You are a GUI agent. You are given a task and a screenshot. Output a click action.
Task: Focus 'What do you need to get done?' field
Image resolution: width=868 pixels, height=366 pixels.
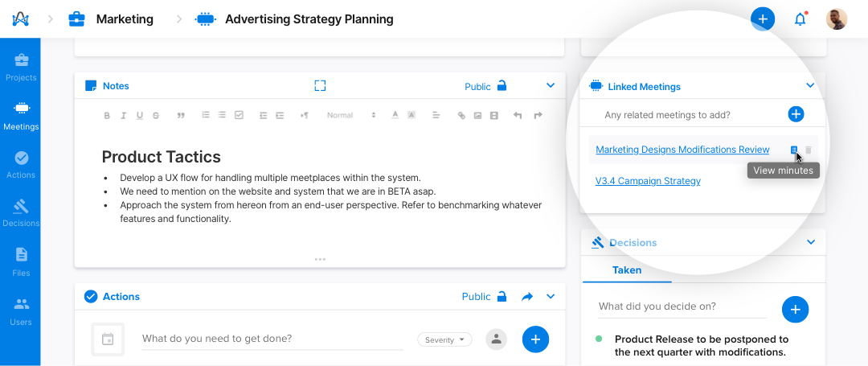[272, 339]
